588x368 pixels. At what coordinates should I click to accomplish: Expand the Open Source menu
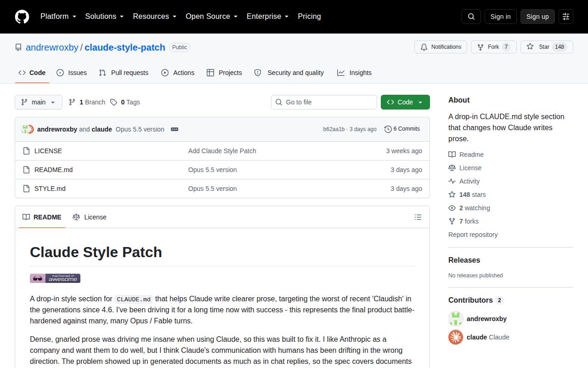(x=212, y=16)
